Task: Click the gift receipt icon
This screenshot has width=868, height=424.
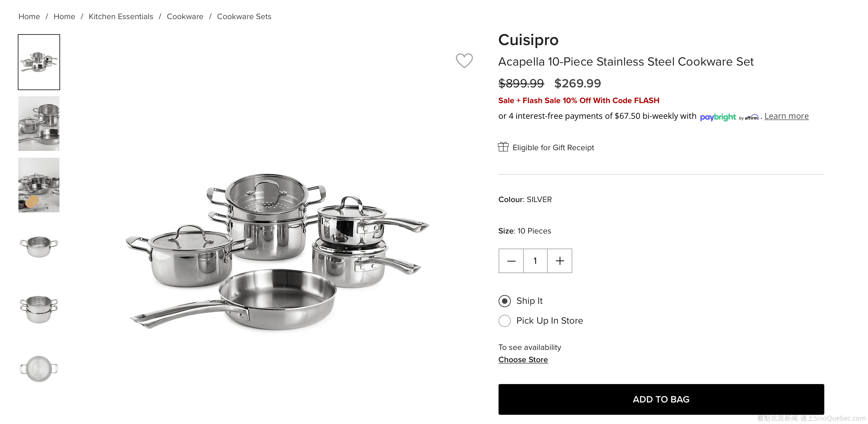Action: pyautogui.click(x=503, y=147)
